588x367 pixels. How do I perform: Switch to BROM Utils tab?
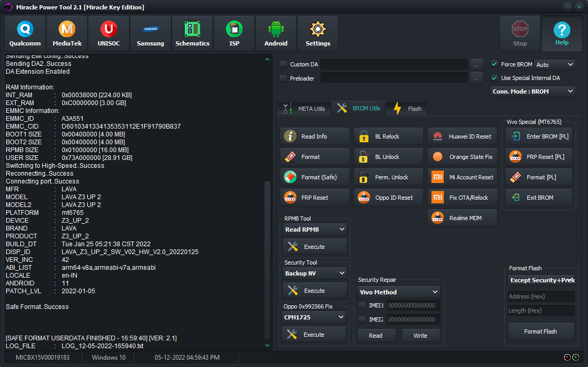click(x=358, y=108)
